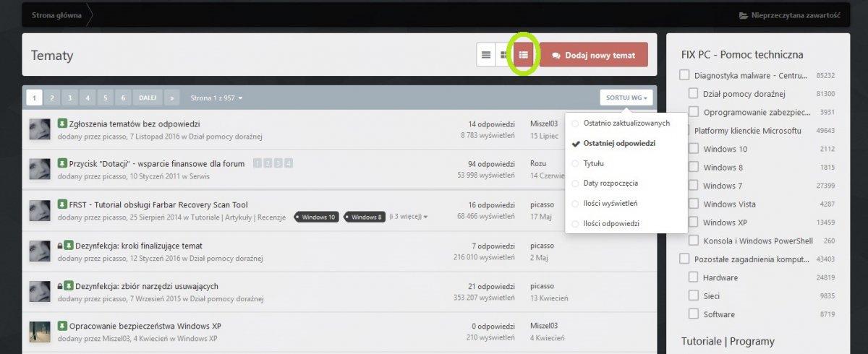Click lock icon on Dezynfekcja: kroki finalizujące temat
The width and height of the screenshot is (868, 354).
tap(60, 246)
